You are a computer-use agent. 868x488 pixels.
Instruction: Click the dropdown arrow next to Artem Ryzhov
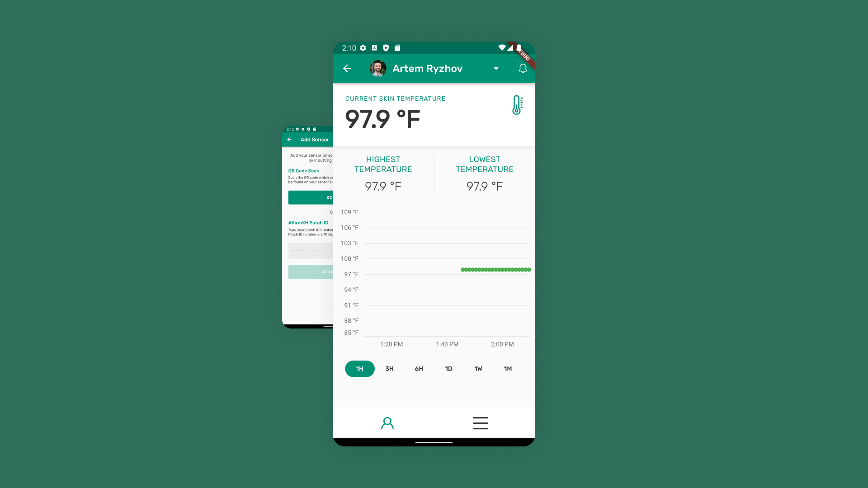tap(495, 69)
